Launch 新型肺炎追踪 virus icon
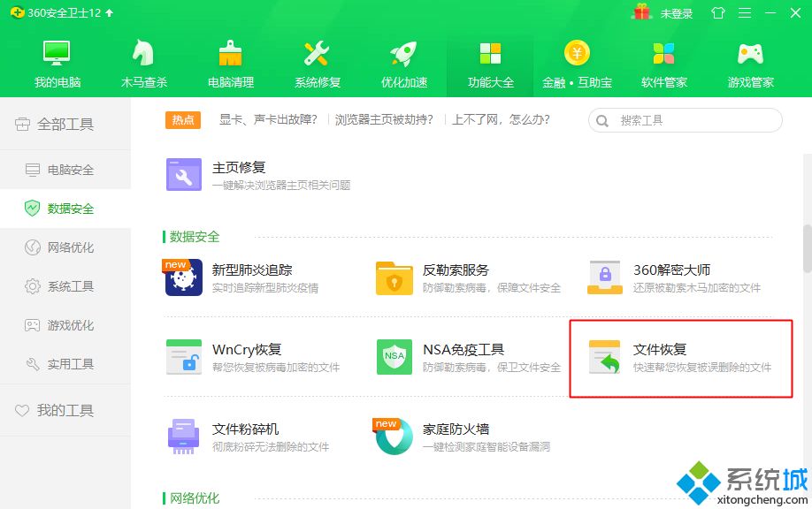Viewport: 812px width, 509px height. point(184,277)
